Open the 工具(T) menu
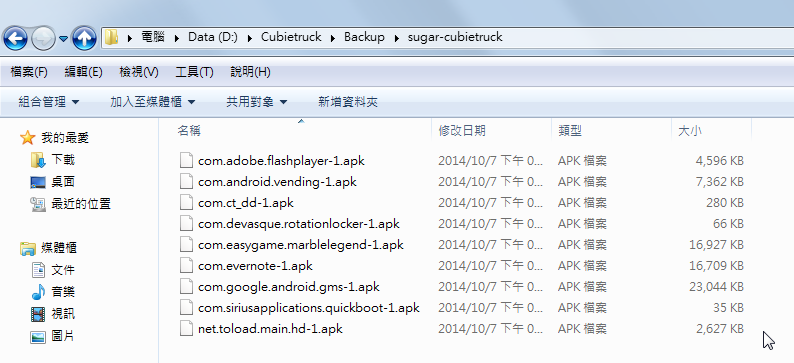 click(194, 72)
